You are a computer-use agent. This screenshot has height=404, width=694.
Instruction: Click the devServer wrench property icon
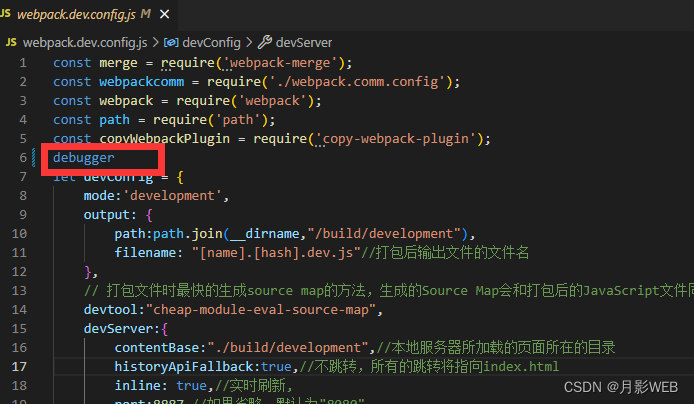click(265, 42)
